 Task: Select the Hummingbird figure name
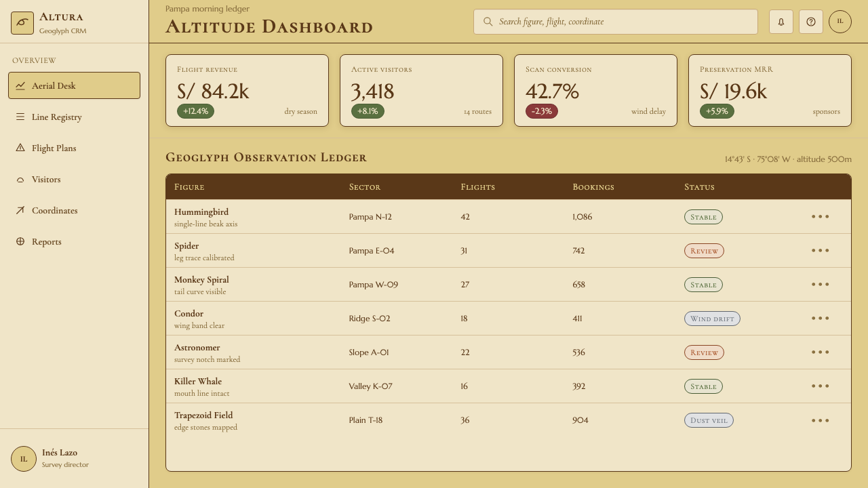[x=201, y=212]
